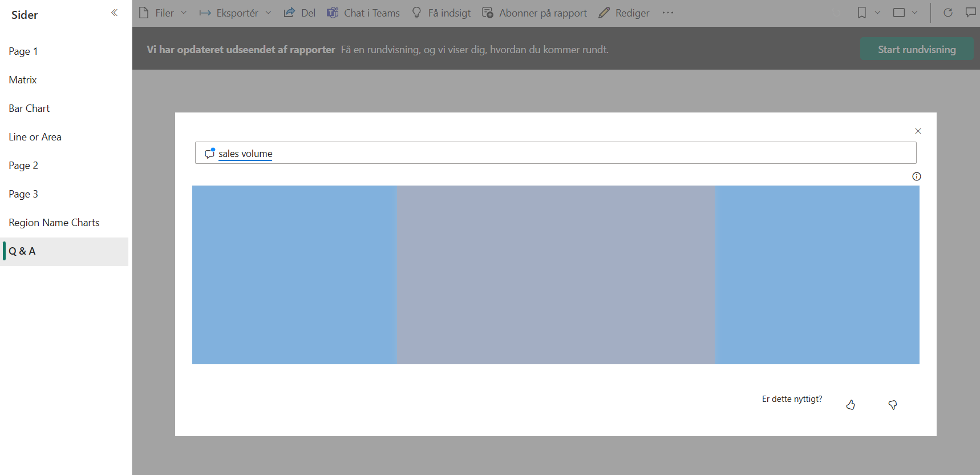Click the Q&A question input field

tap(556, 153)
